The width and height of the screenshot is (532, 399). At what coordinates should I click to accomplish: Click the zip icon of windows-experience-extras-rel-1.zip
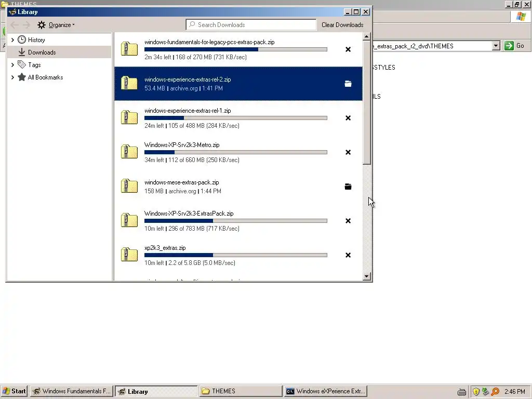[x=129, y=117]
